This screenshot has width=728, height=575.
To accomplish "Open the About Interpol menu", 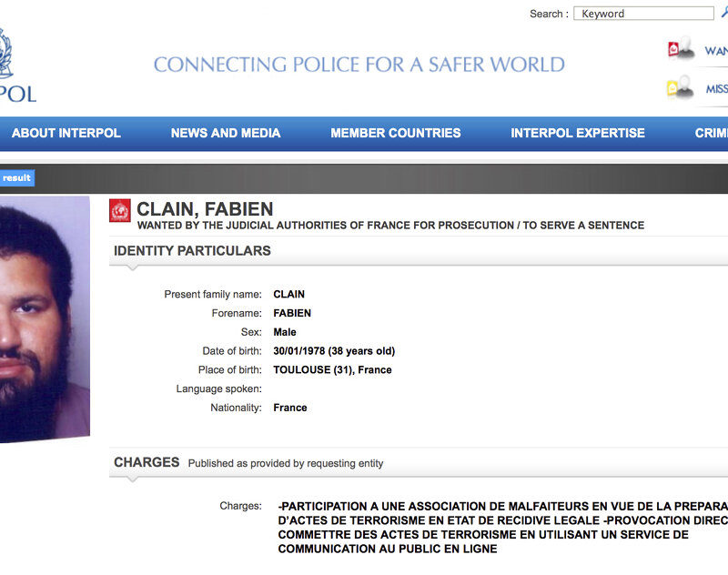I will 66,133.
